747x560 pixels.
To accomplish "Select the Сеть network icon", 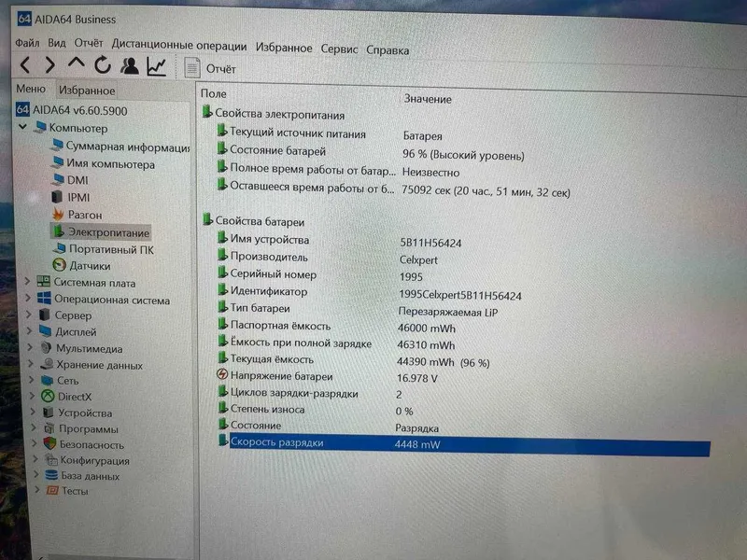I will point(47,380).
